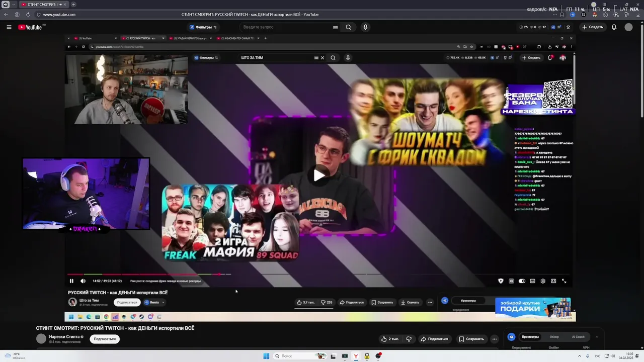This screenshot has height=362, width=644.
Task: Switch the inner player to theater mode
Action: pos(553,281)
